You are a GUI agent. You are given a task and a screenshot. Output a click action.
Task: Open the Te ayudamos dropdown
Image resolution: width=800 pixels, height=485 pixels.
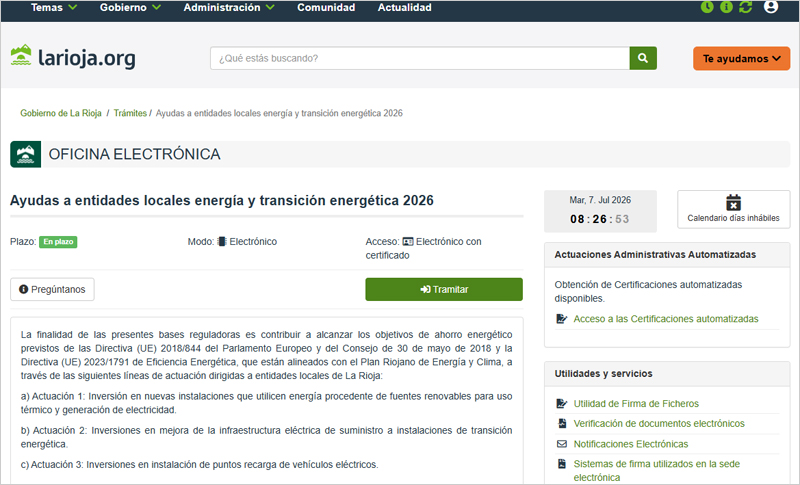coord(741,59)
